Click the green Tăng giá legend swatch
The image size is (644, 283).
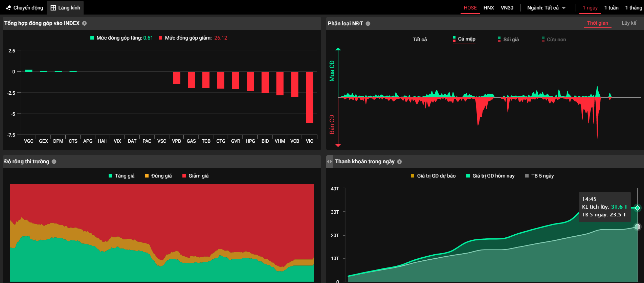pyautogui.click(x=110, y=176)
